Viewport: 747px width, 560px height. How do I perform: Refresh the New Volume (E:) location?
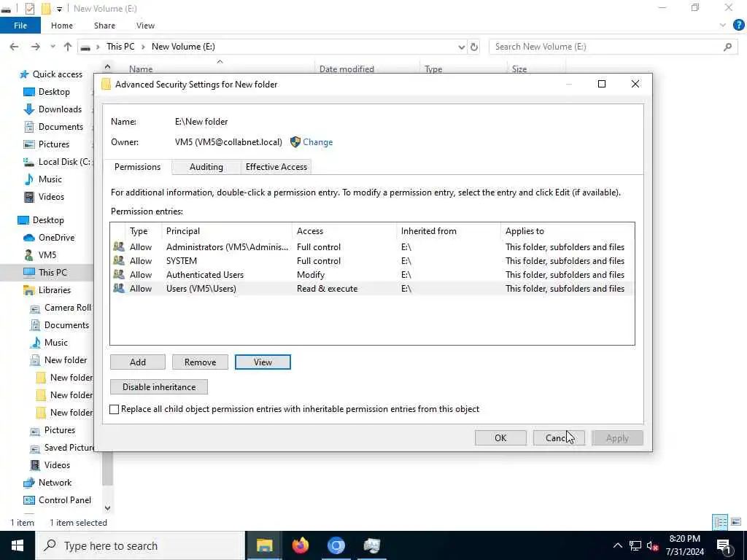[x=474, y=47]
